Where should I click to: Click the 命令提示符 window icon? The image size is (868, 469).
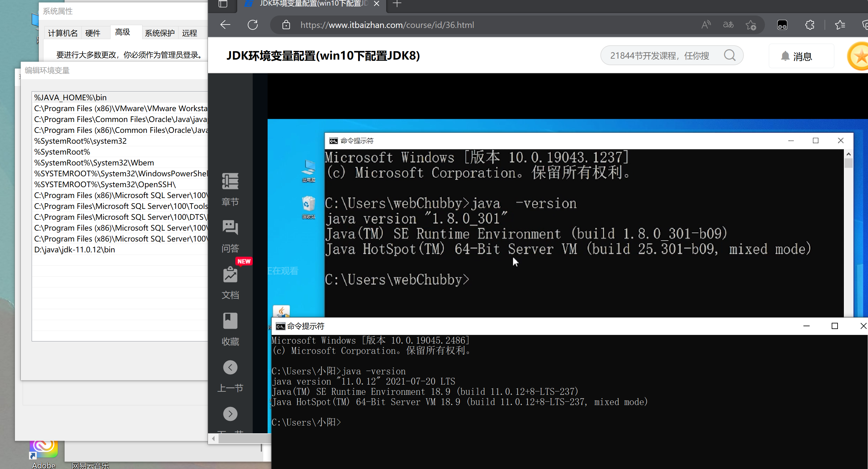280,326
